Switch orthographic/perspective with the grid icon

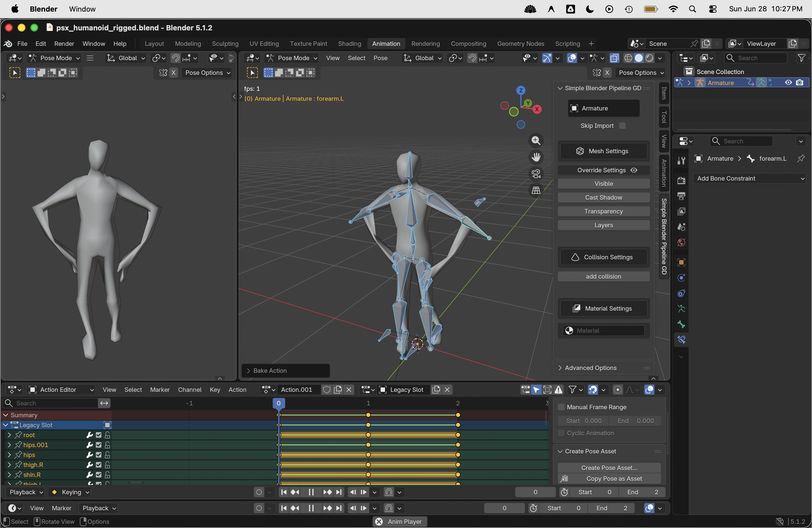point(536,190)
